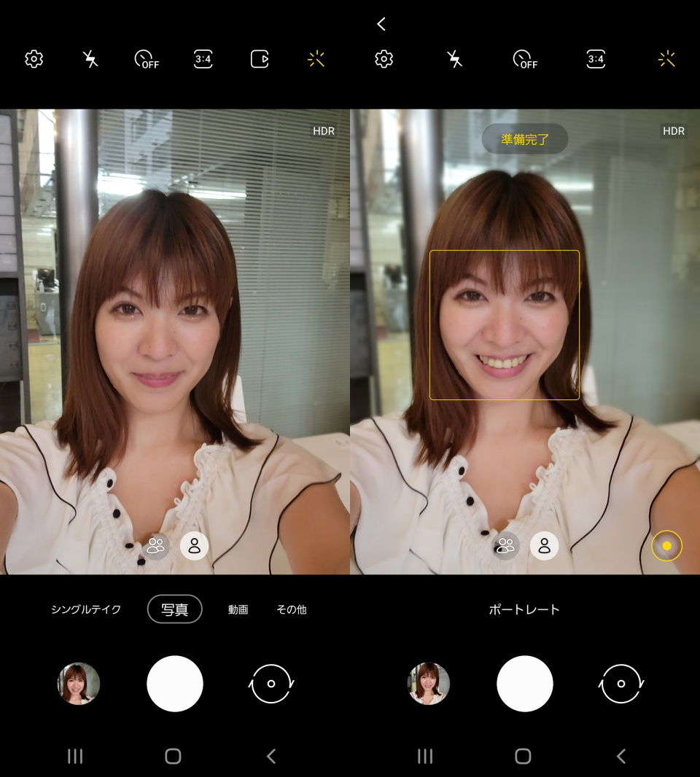Screen dimensions: 700x777
Task: Change 3:4 aspect ratio in left screen
Action: coord(203,59)
